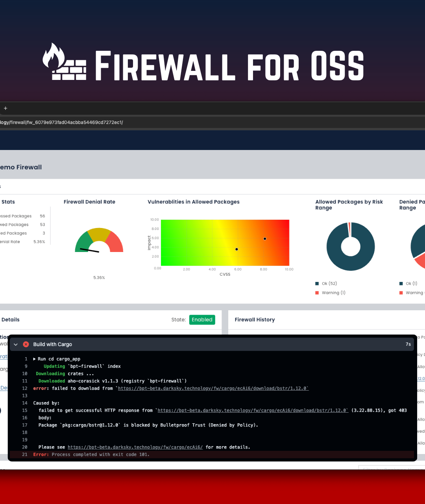Open the bstr/1.12.0 download link on log line 12

coord(213,388)
